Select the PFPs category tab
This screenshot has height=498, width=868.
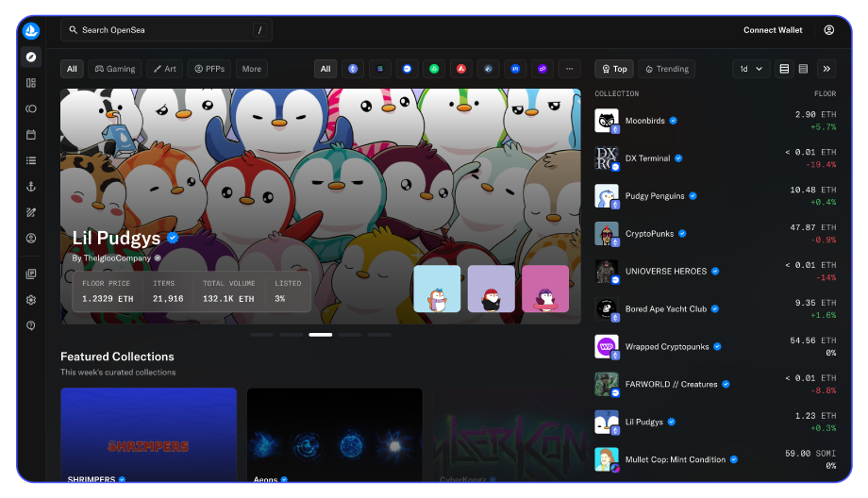click(x=209, y=69)
